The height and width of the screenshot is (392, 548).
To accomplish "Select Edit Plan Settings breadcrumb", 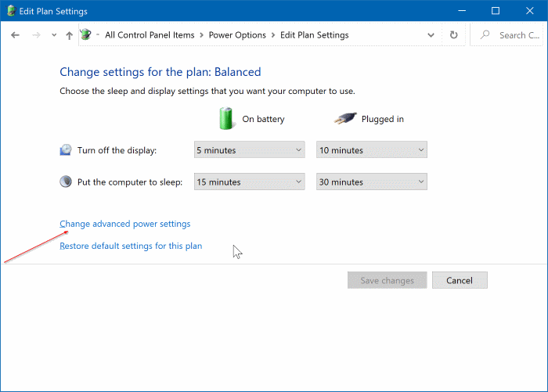I will click(x=315, y=35).
